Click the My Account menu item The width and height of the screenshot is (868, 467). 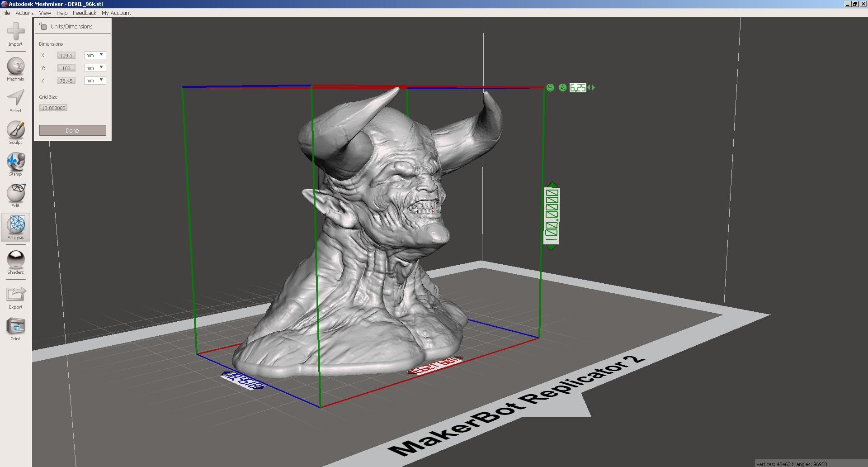[x=116, y=13]
